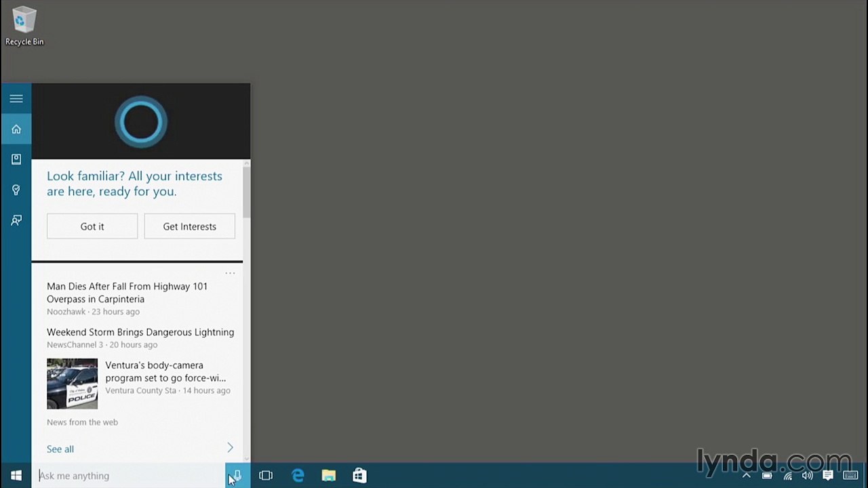Click the battery icon in system tray
Screen dimensions: 868x488
pyautogui.click(x=767, y=476)
